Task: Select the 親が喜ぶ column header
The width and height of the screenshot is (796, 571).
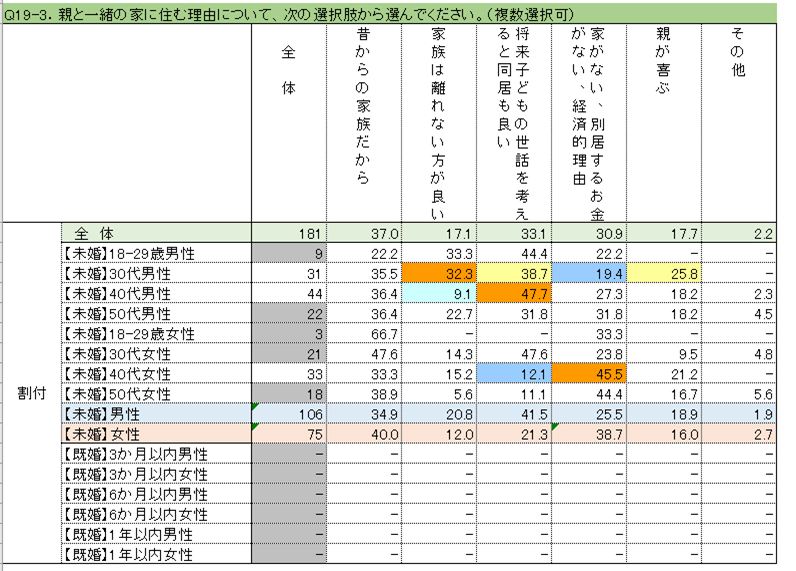Action: [663, 122]
